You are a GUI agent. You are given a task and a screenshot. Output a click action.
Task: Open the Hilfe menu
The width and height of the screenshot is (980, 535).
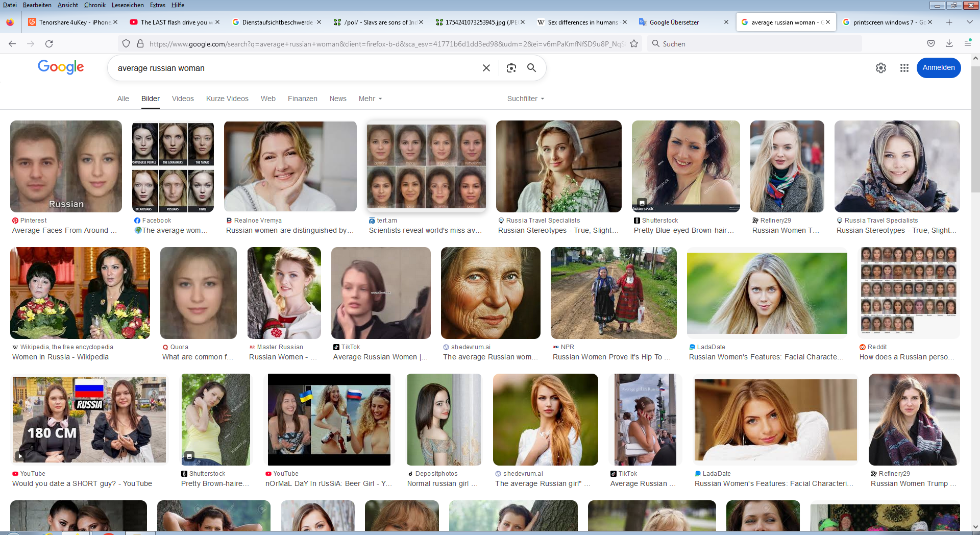pyautogui.click(x=178, y=5)
